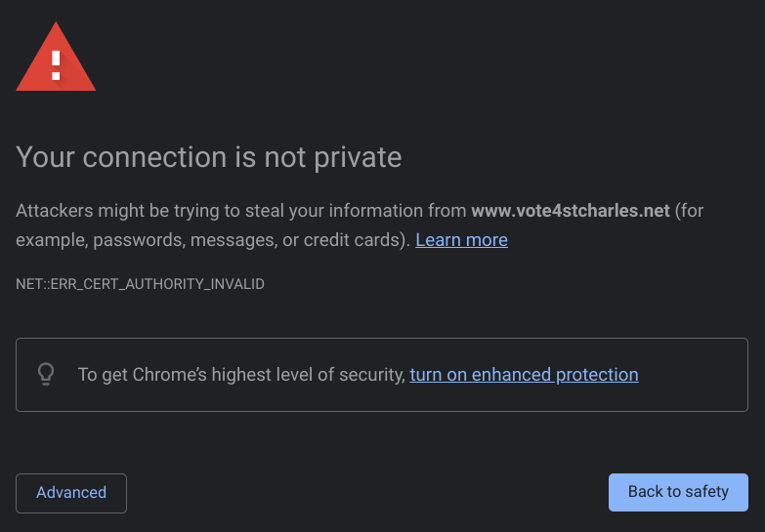This screenshot has height=532, width=765.
Task: Click the white exclamation mark in the triangle
Action: (x=56, y=64)
